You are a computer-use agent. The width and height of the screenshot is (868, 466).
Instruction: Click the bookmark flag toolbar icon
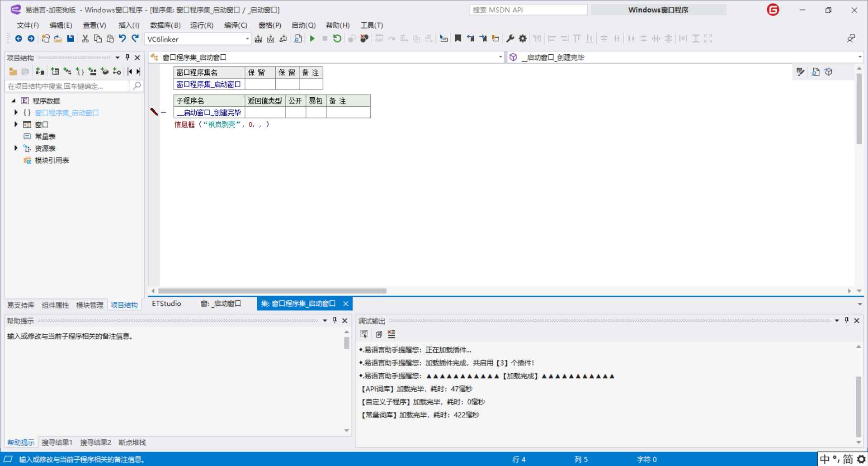458,39
